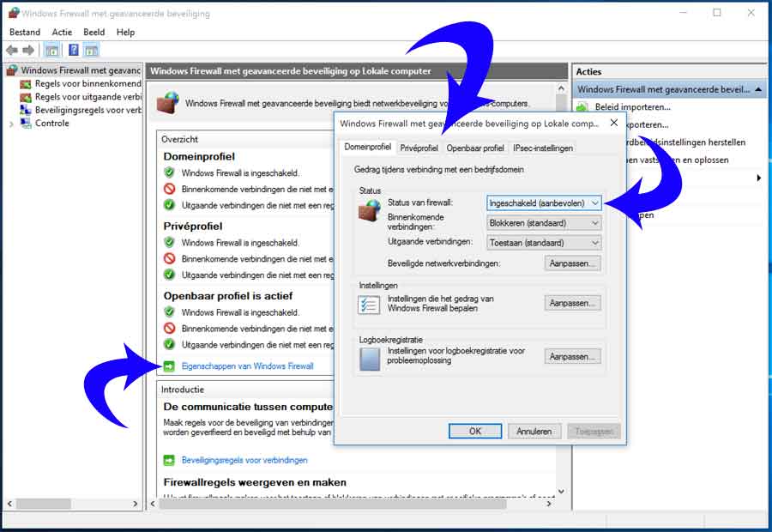The width and height of the screenshot is (772, 532).
Task: Click Aanpassen in the Instellingen section
Action: (x=573, y=303)
